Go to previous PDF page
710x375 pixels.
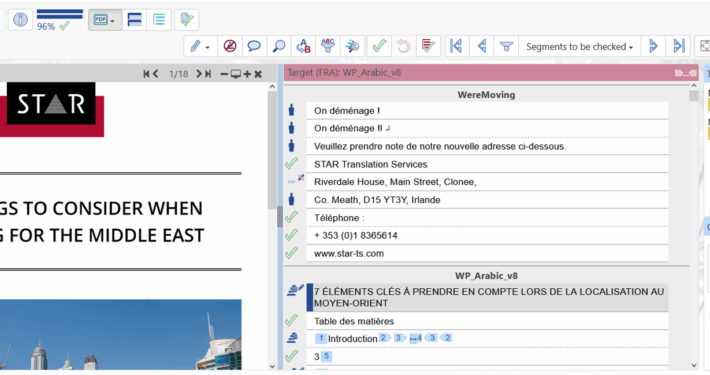click(155, 74)
